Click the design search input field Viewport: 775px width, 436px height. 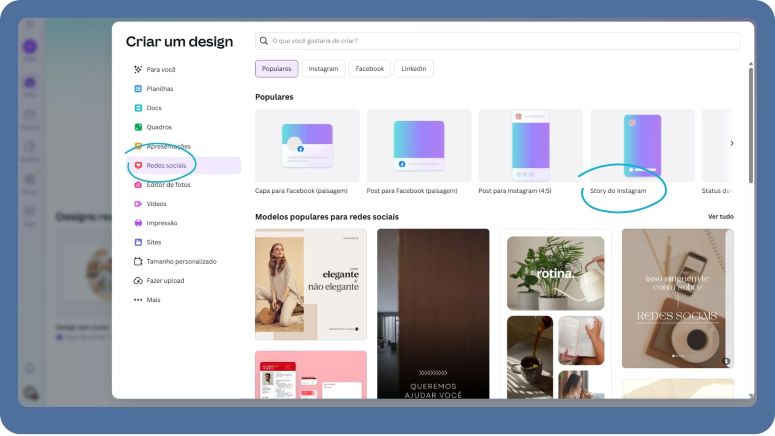[497, 41]
